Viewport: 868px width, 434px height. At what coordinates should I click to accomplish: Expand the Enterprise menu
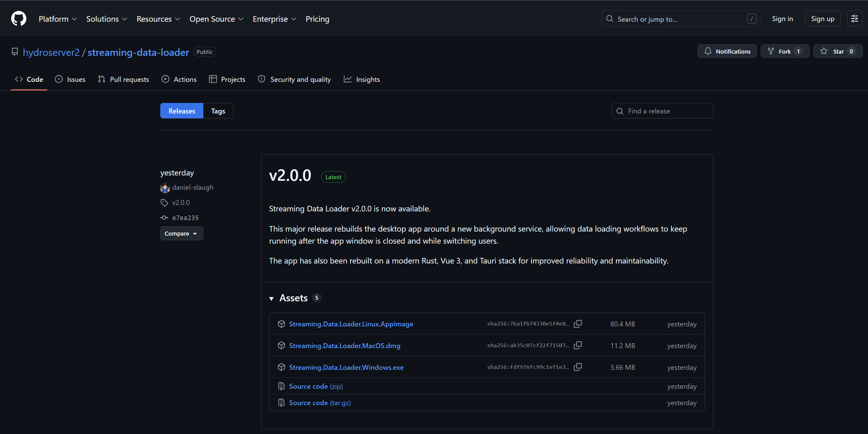[x=274, y=19]
